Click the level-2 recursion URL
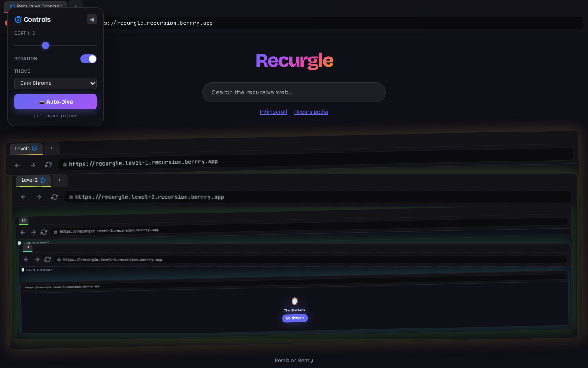Image resolution: width=588 pixels, height=368 pixels. pyautogui.click(x=149, y=197)
